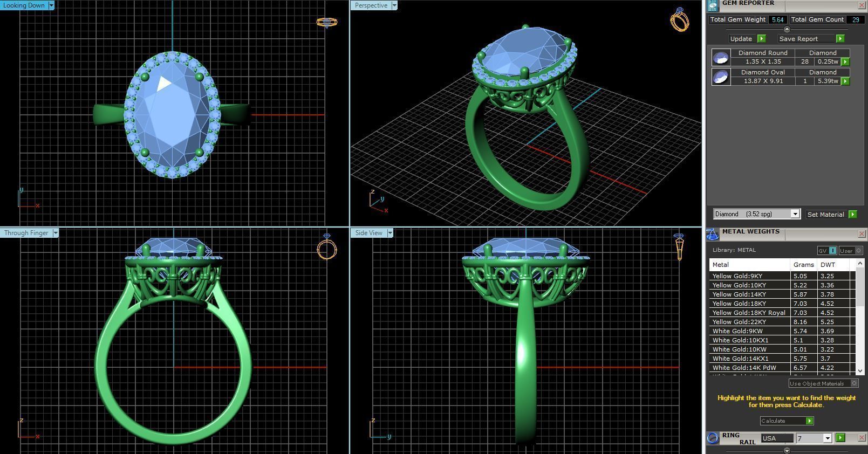
Task: Click the green arrow in Ring Rail panel
Action: 840,438
